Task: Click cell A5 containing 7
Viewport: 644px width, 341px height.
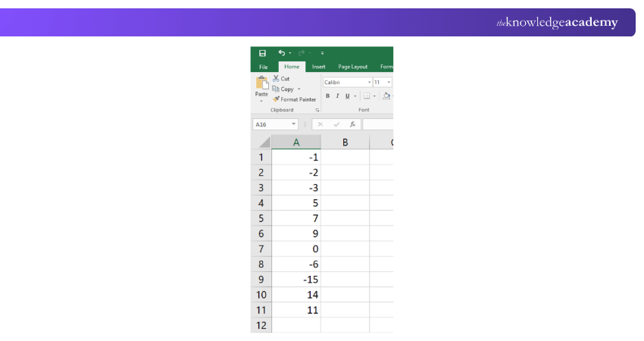Action: [x=296, y=218]
